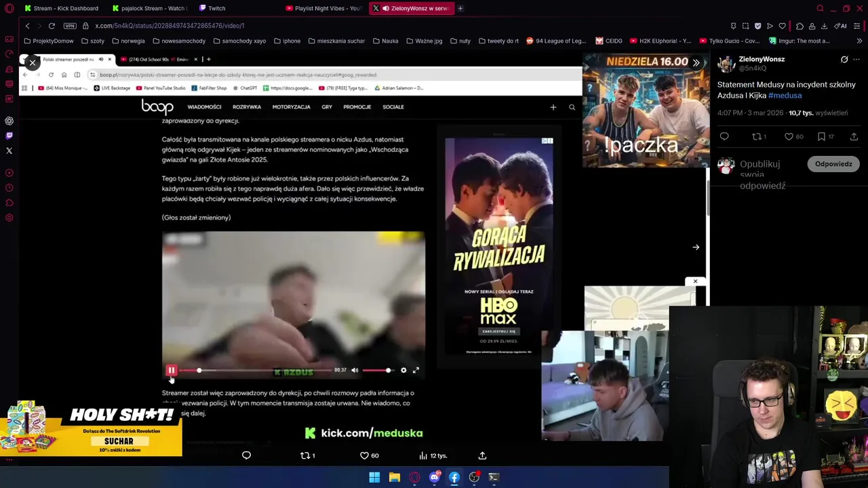Open ZielonyWonsz profile avatar
Viewport: 868px width, 488px height.
coord(726,64)
